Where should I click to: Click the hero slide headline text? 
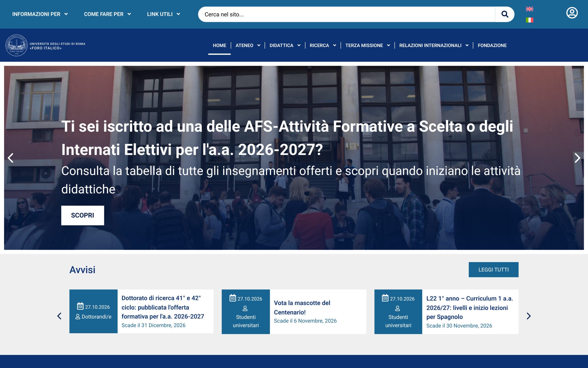click(287, 138)
